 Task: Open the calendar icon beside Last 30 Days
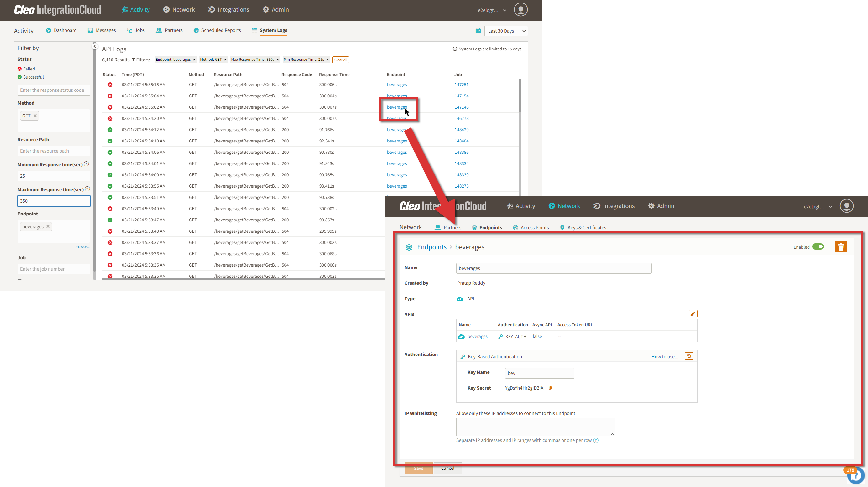click(x=478, y=31)
